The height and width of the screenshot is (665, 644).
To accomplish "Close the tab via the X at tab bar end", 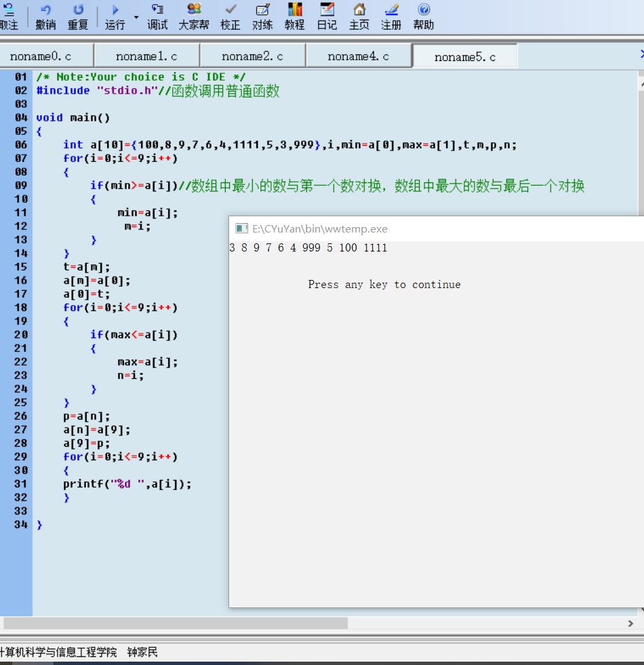I will coord(641,54).
